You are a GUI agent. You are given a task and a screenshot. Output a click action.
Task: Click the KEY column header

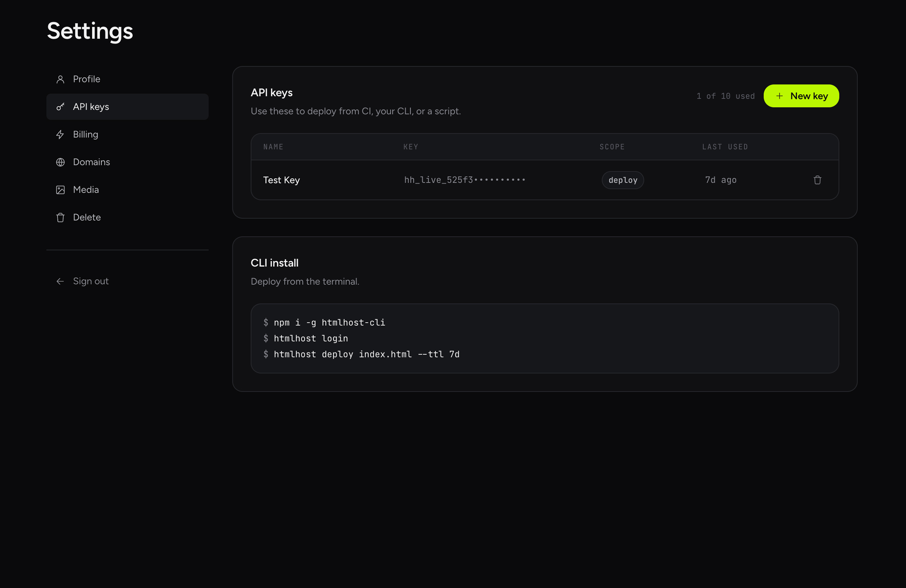411,147
